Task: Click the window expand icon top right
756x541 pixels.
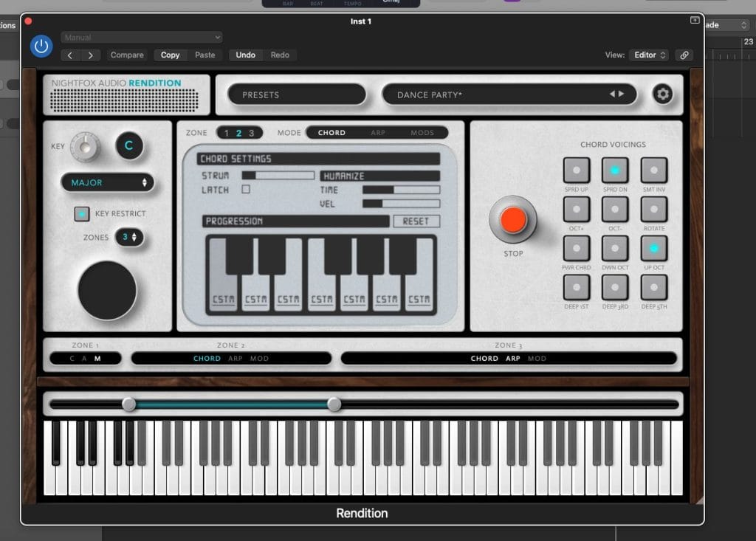Action: point(695,20)
